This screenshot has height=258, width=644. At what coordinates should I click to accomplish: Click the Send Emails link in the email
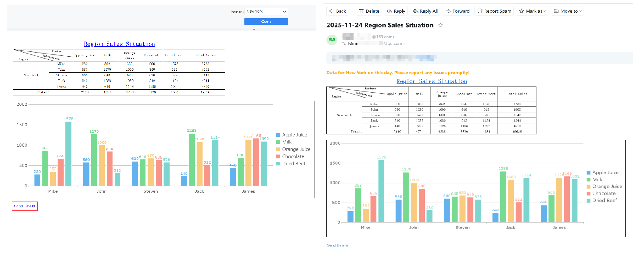pos(337,245)
